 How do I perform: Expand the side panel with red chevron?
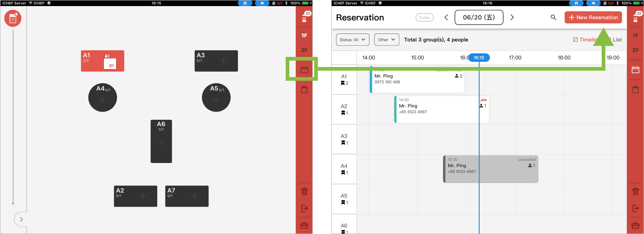21,219
